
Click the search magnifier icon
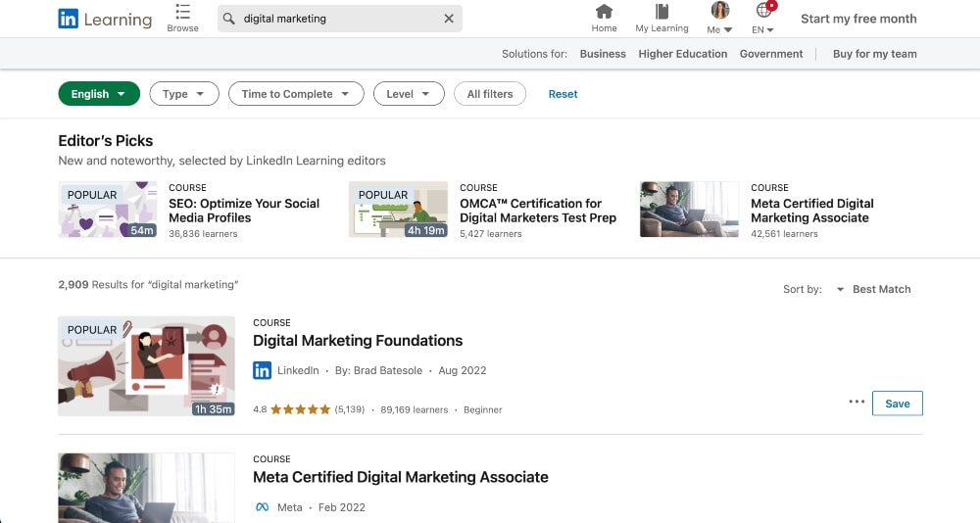point(229,19)
